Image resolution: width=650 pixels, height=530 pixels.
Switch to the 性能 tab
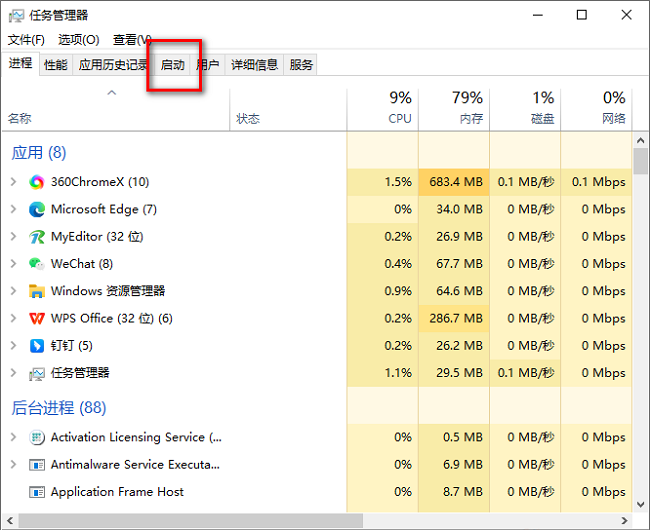coord(56,65)
